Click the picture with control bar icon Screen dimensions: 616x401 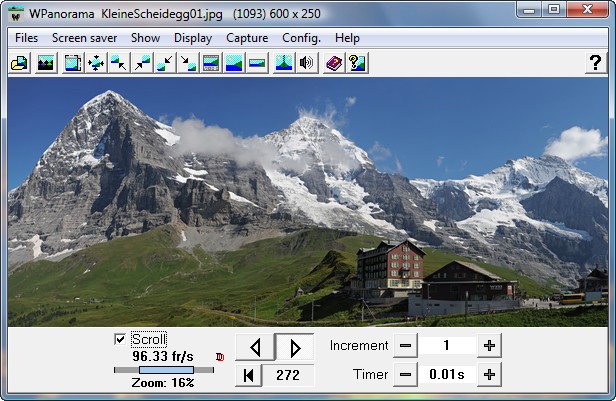pyautogui.click(x=211, y=63)
